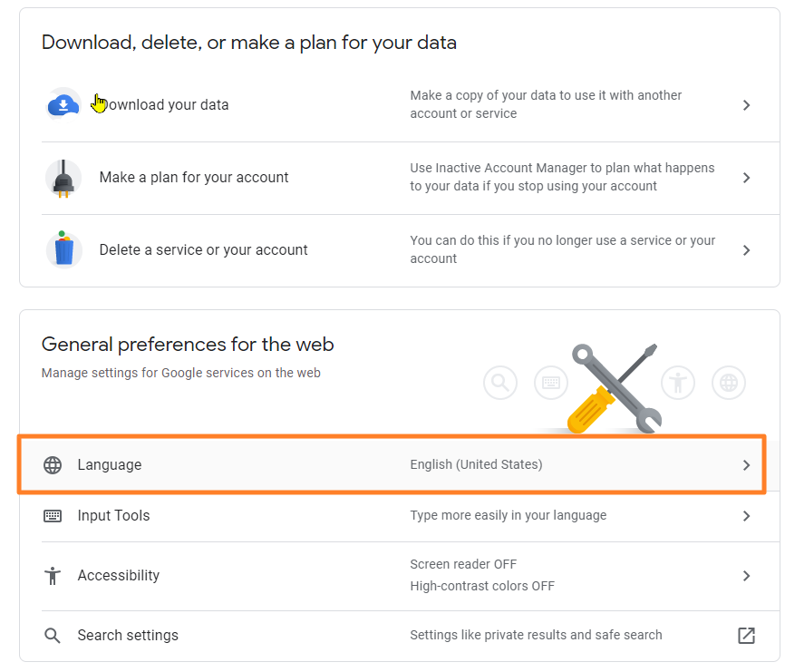785x672 pixels.
Task: Click the keyboard icon beside Input Tools
Action: pyautogui.click(x=53, y=515)
